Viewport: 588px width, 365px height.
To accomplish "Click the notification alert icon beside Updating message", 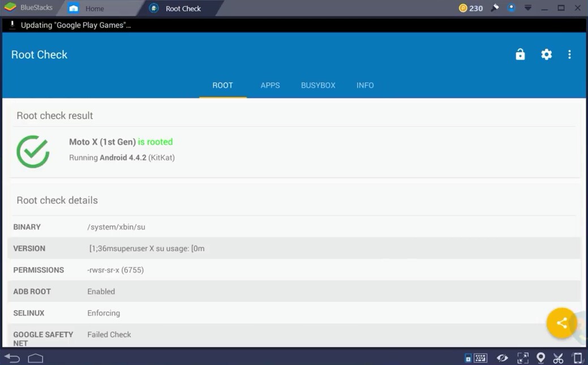I will tap(12, 25).
